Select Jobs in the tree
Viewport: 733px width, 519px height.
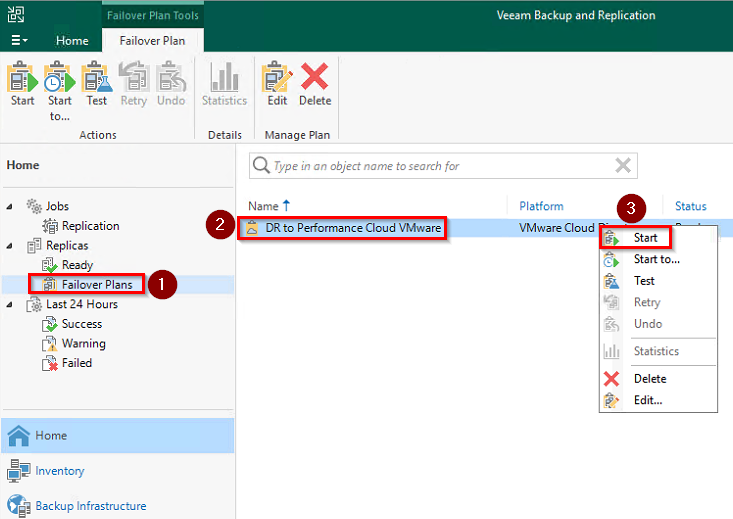pyautogui.click(x=57, y=206)
